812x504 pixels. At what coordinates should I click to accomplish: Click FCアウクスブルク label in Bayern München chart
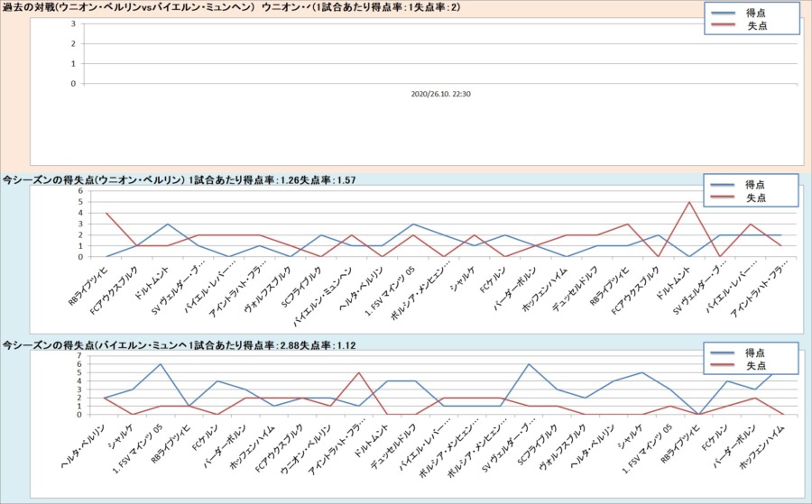click(x=279, y=448)
